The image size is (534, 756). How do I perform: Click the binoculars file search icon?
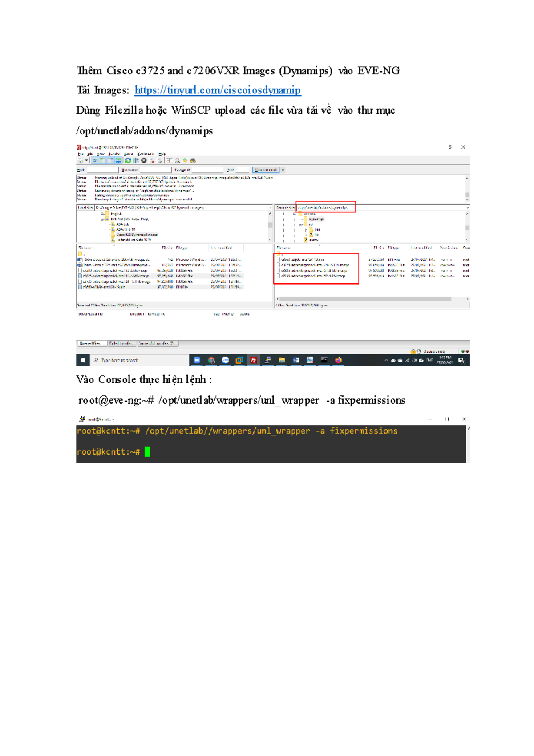193,161
